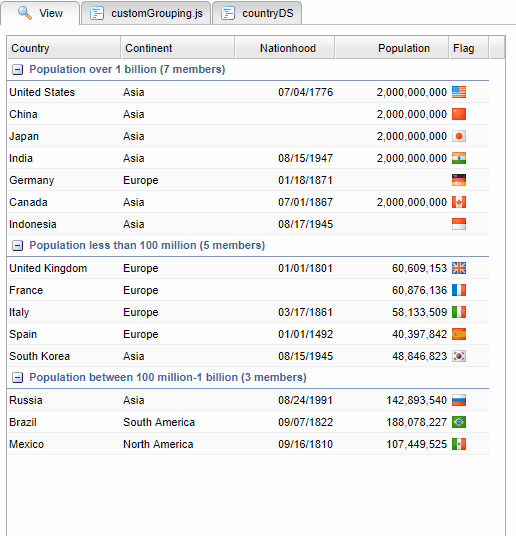Click the Brazil flag icon
This screenshot has width=516, height=536.
(x=459, y=422)
